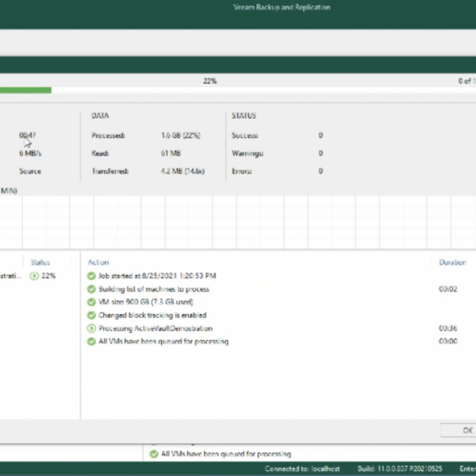Click the check icon beside 'All VMs have been queued' in the background window

154,454
